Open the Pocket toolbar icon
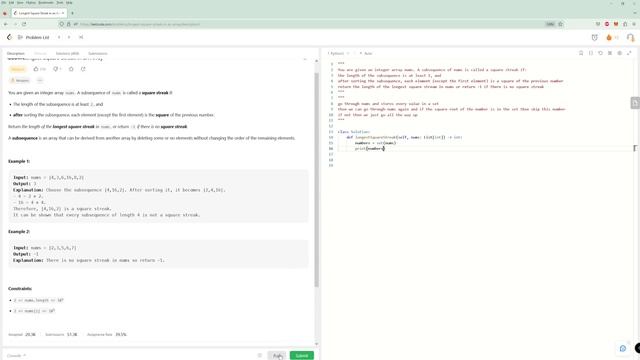The image size is (640, 360). [598, 24]
